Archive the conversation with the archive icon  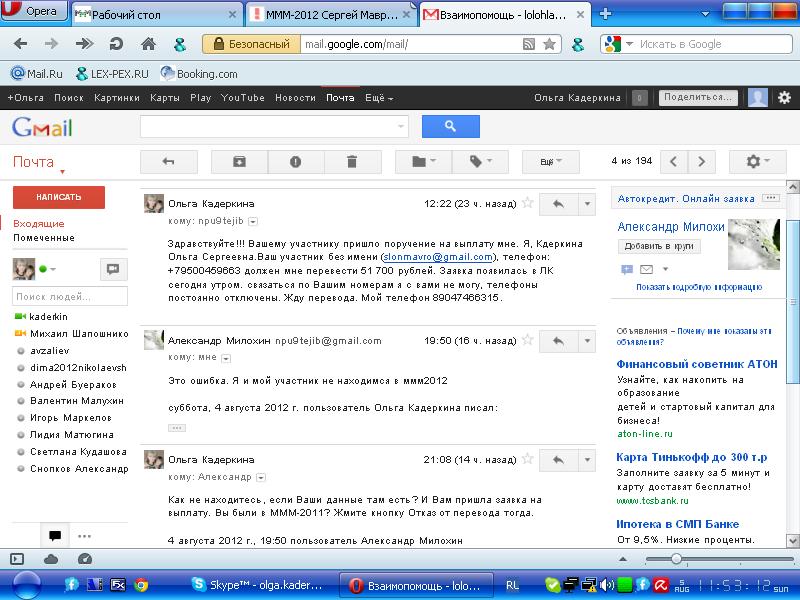(x=239, y=162)
